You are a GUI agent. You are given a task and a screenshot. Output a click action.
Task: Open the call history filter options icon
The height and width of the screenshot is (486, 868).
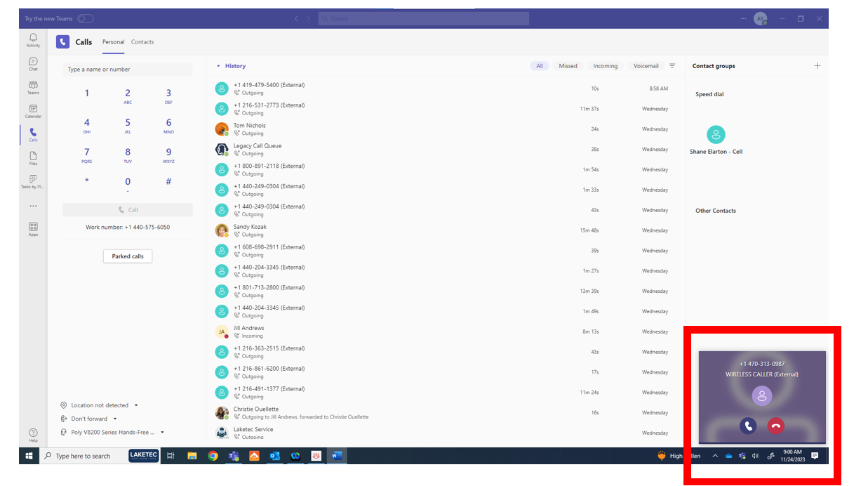(x=672, y=65)
